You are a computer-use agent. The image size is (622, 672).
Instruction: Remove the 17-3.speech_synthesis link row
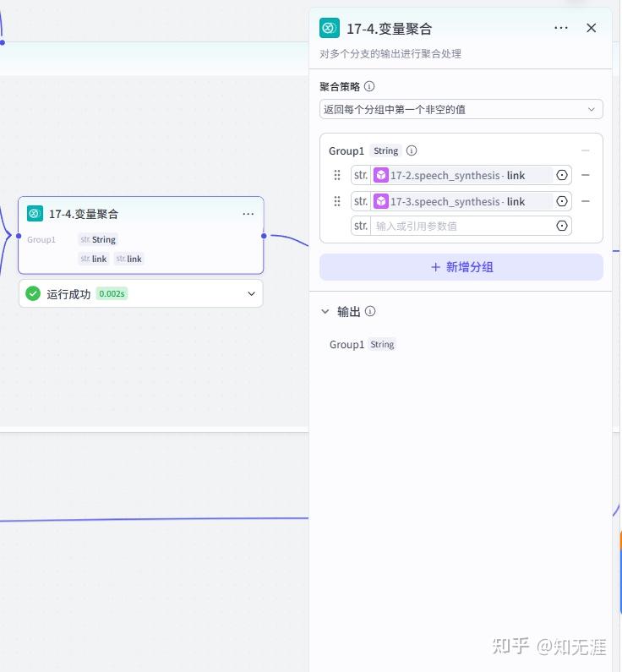586,201
